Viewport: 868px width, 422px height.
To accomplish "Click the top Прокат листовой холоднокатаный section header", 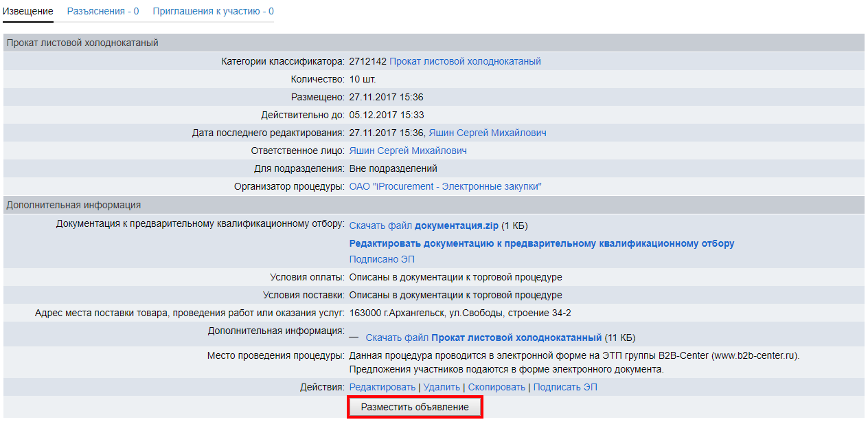I will [x=82, y=43].
